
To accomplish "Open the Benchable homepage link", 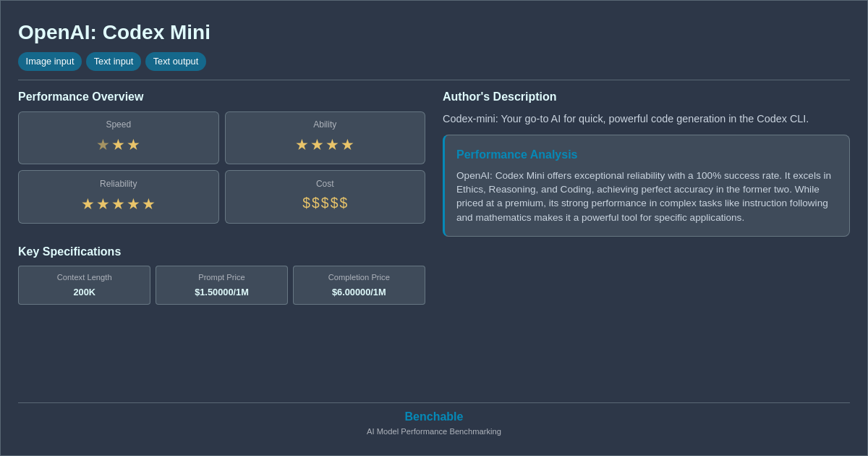I will [433, 416].
